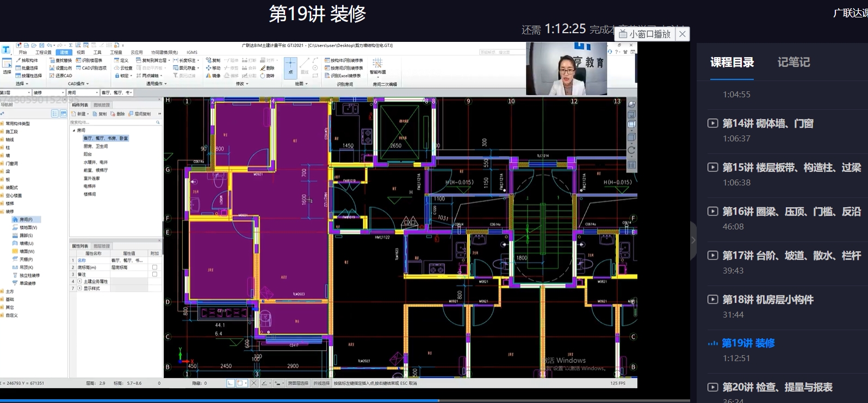Open 工程设置 ribbon tab
Screen dimensions: 868x403
(x=44, y=52)
